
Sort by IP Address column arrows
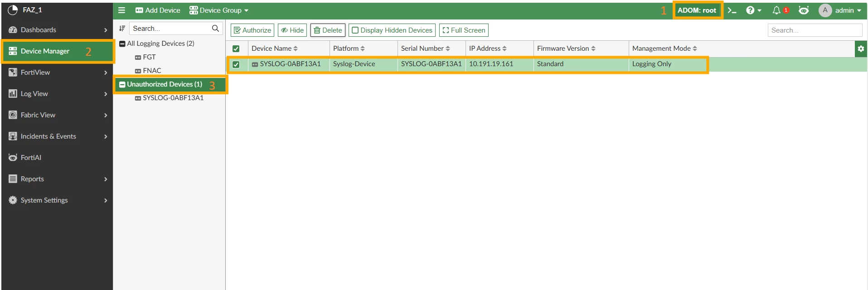(504, 48)
